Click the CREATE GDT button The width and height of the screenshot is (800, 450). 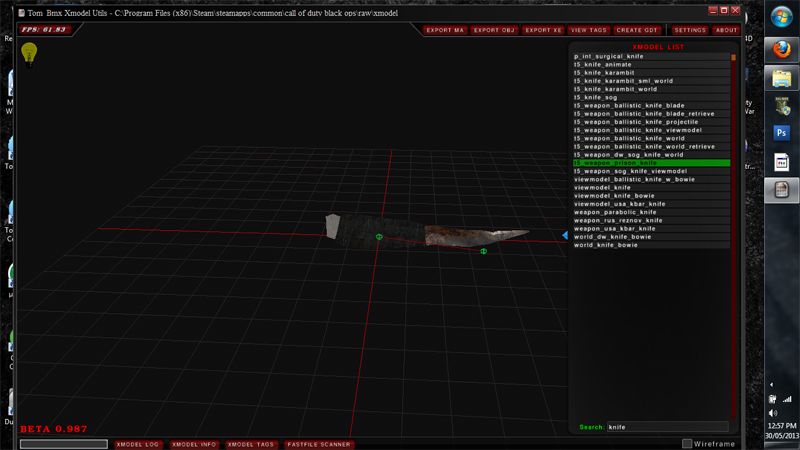click(x=637, y=30)
